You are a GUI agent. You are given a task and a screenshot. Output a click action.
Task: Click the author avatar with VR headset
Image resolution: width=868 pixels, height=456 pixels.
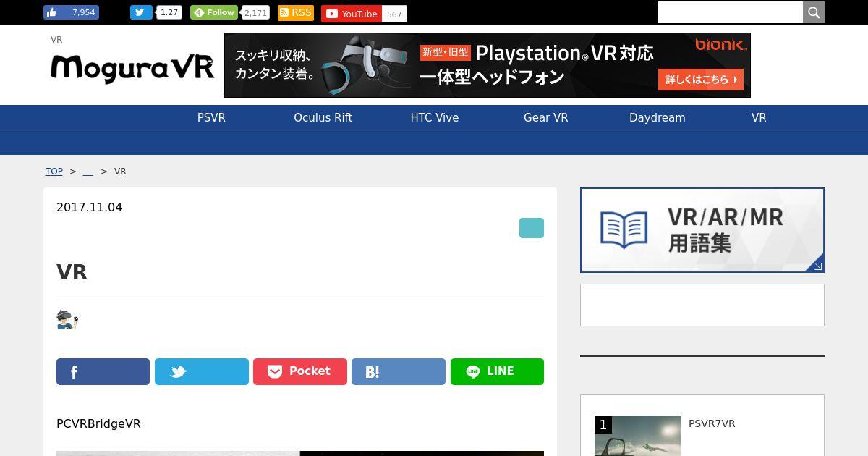(x=67, y=319)
